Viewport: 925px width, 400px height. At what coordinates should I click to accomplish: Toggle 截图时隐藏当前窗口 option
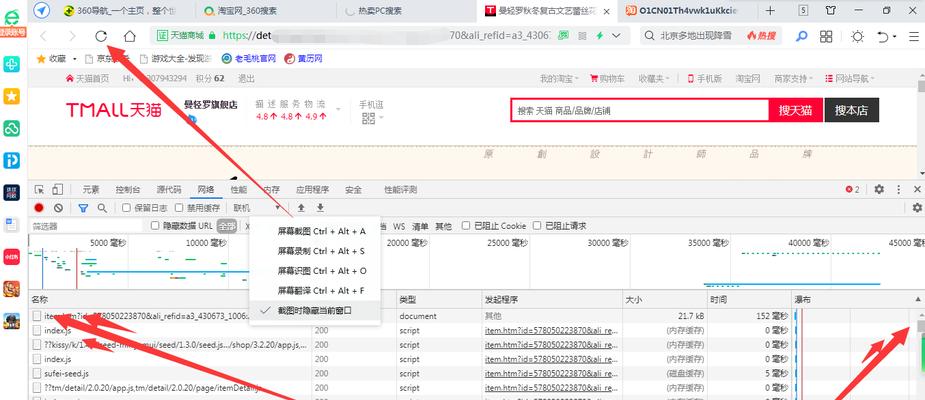click(314, 310)
